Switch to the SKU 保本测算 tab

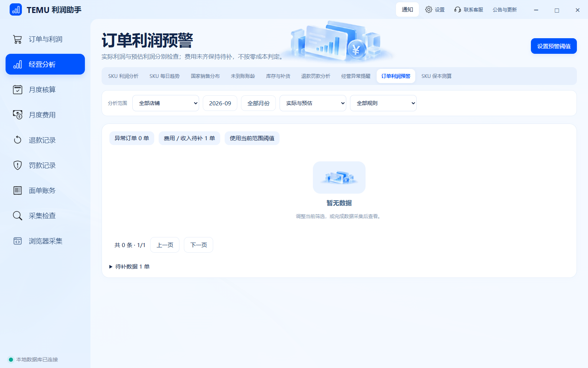436,76
